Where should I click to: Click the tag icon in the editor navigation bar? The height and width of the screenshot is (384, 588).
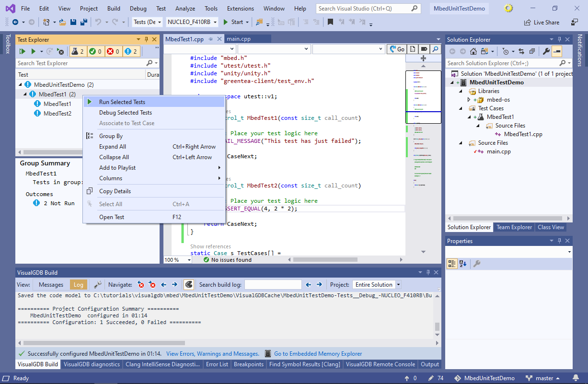[x=424, y=49]
